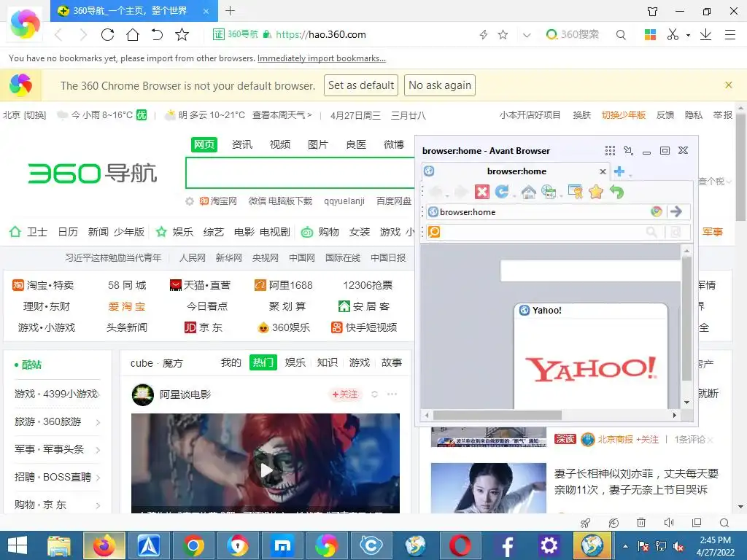747x560 pixels.
Task: Launch Firefox from the taskbar
Action: point(104,545)
